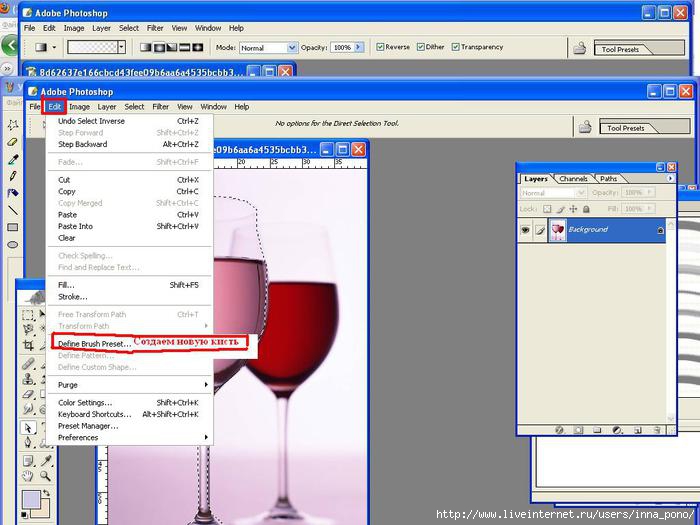The image size is (700, 525).
Task: Toggle lock position icon
Action: click(573, 209)
